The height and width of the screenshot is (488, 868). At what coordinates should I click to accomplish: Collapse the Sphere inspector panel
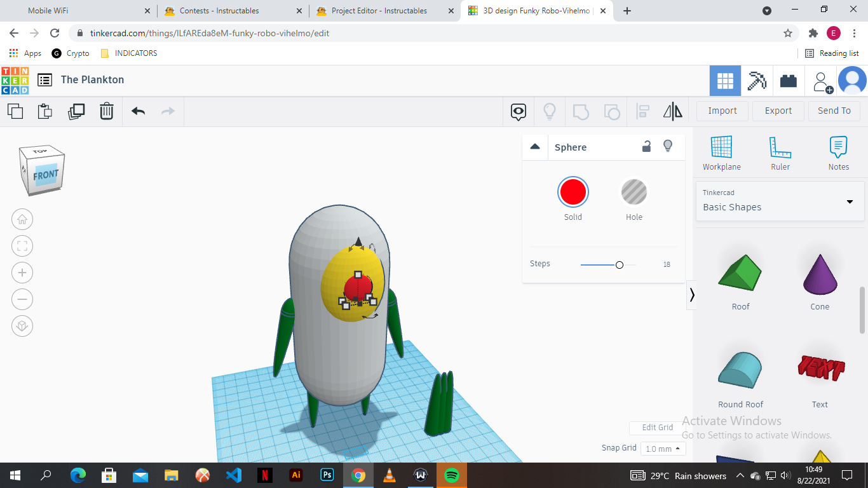tap(535, 146)
